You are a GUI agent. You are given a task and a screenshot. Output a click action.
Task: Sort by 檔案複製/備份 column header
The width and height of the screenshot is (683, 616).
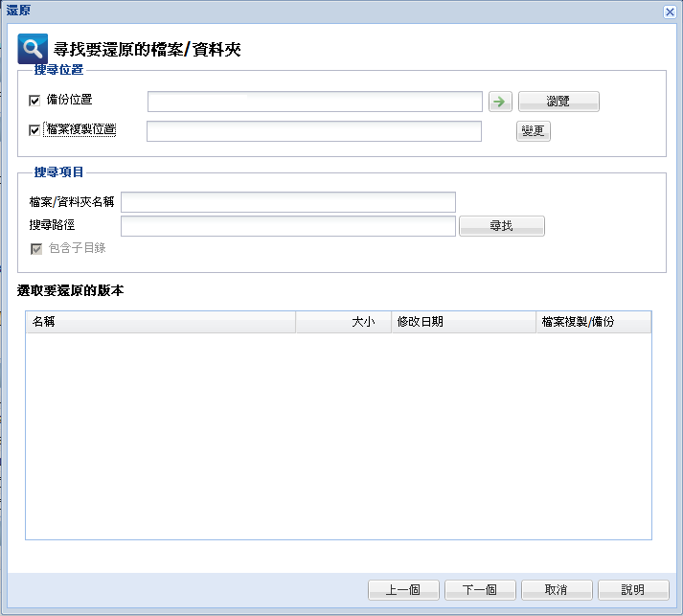pos(594,322)
